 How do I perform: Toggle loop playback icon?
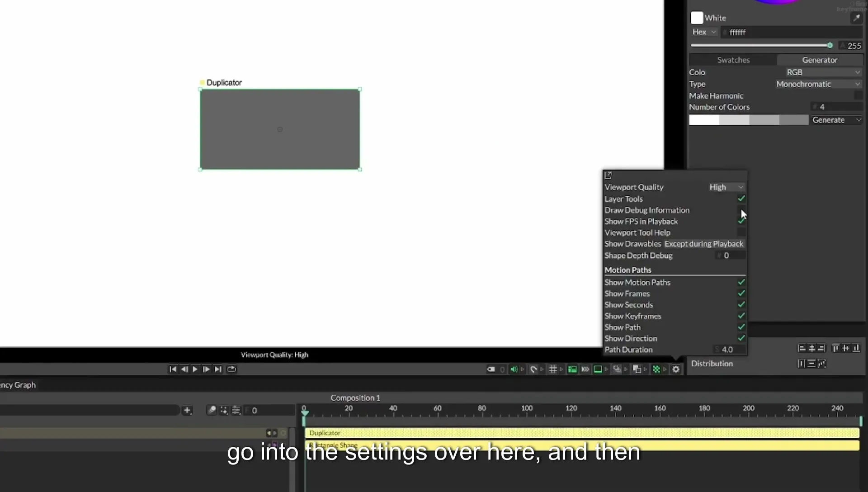coord(231,369)
